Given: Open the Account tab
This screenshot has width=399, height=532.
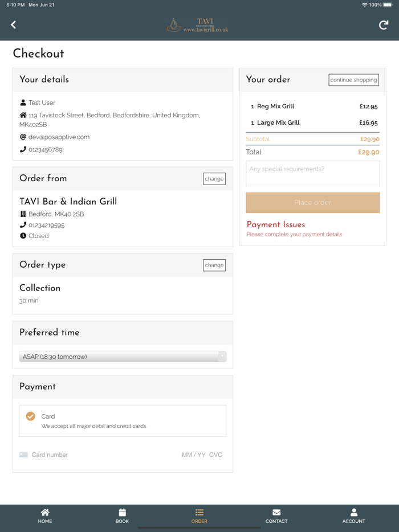Looking at the screenshot, I should (x=353, y=515).
